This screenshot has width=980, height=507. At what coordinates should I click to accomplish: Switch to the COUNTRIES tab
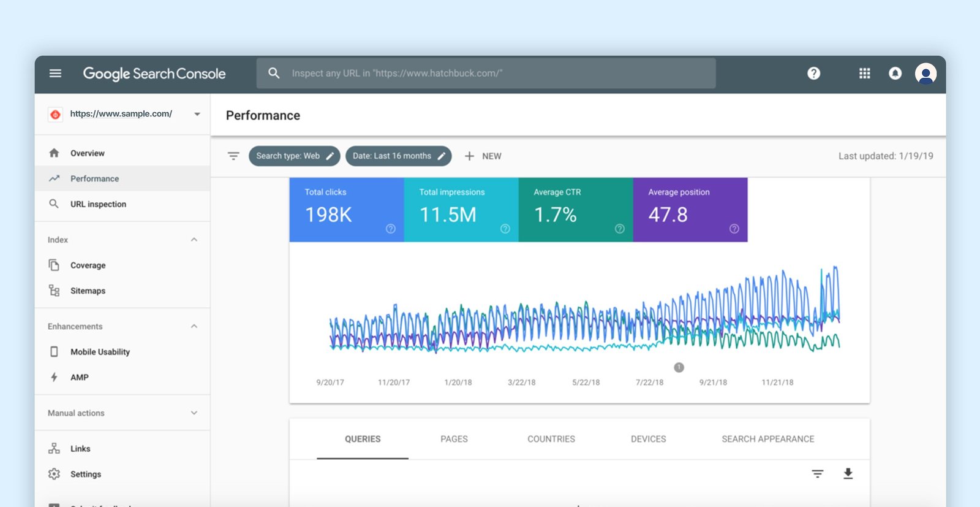(x=551, y=439)
